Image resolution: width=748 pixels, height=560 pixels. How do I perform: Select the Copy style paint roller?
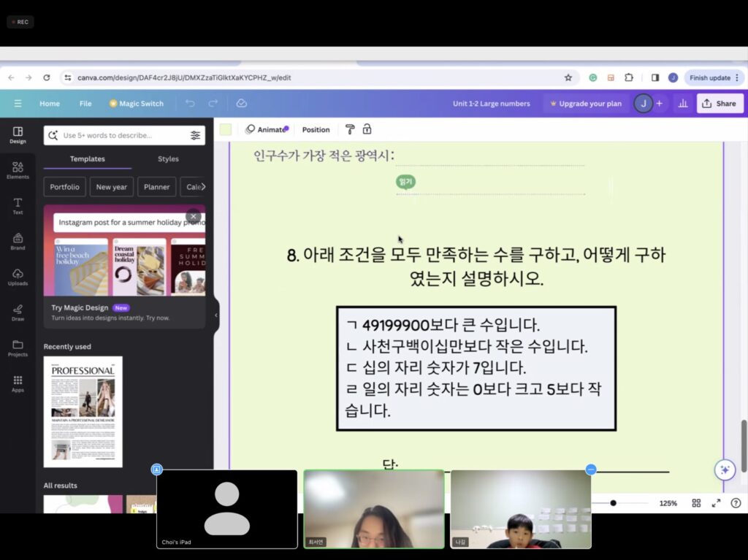click(350, 129)
